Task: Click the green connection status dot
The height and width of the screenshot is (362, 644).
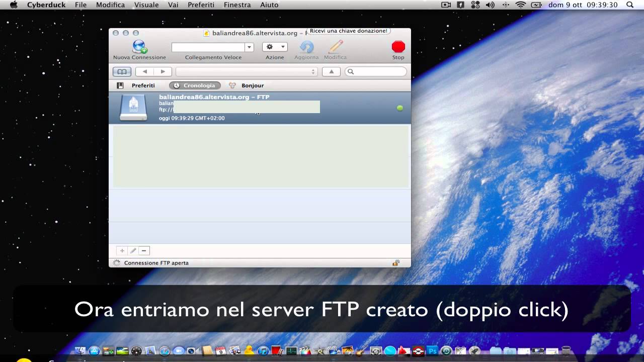Action: (x=400, y=108)
